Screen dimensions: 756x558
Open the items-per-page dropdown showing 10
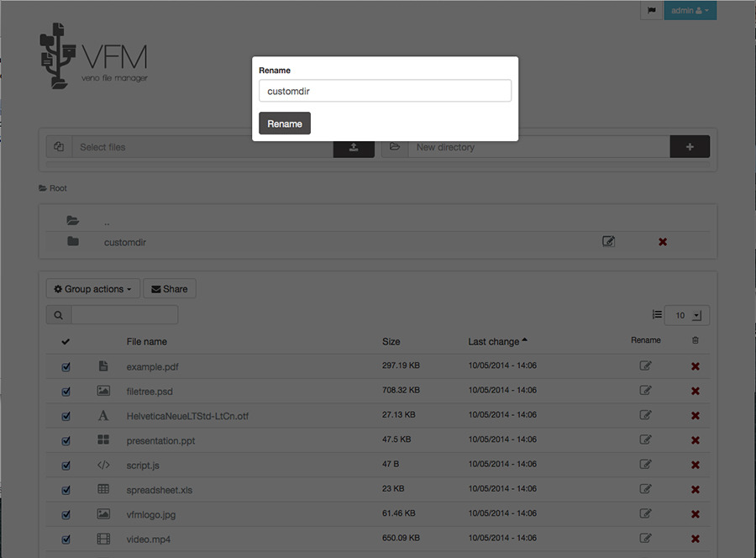click(x=686, y=315)
